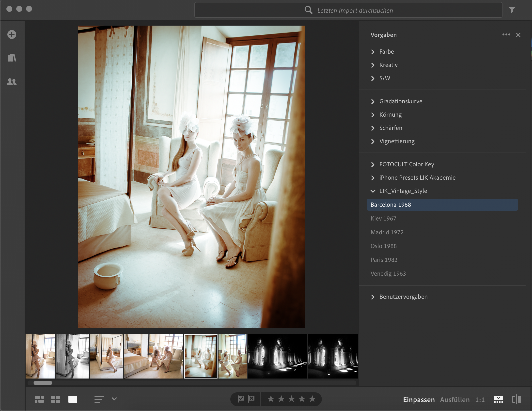This screenshot has height=411, width=532.
Task: Toggle show original before/after icon
Action: pos(516,399)
